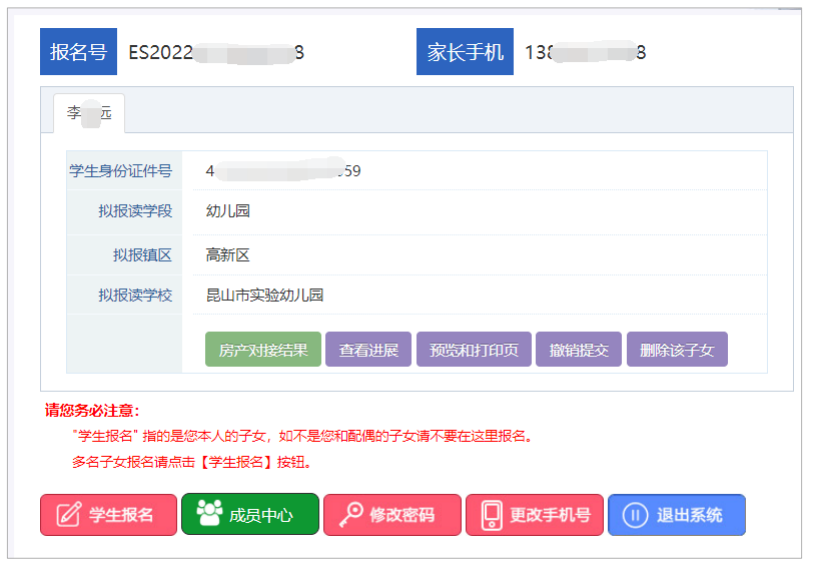Select the registration number starting with ES2022
817x565 pixels.
(216, 52)
